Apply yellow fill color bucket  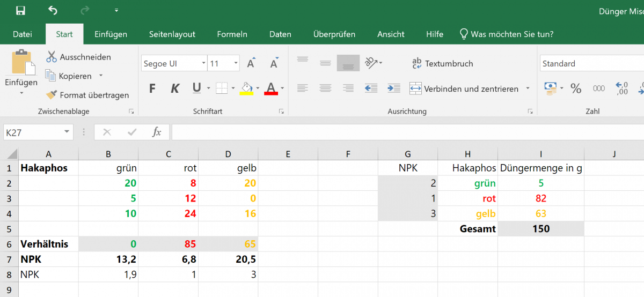tap(246, 88)
